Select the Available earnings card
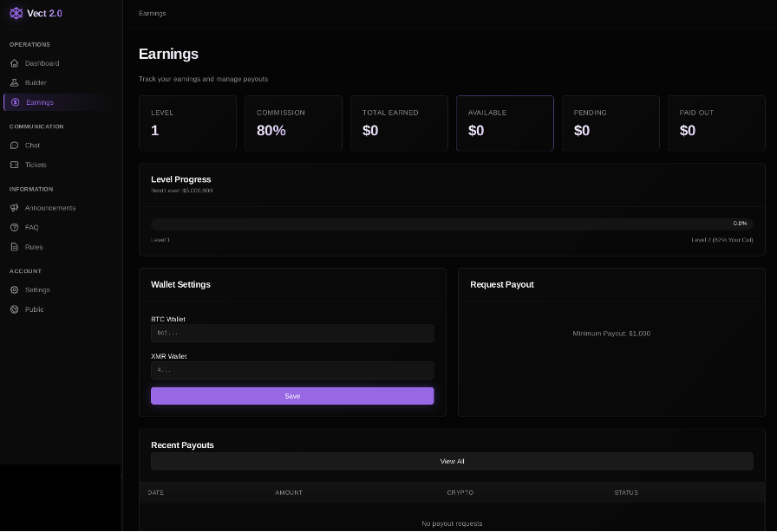Screen dimensions: 777x532 tap(505, 123)
